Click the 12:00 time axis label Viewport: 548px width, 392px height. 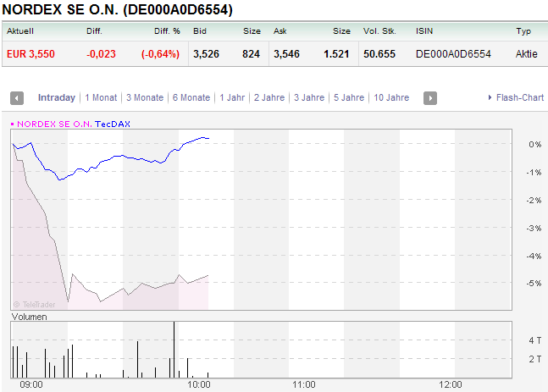pos(451,384)
